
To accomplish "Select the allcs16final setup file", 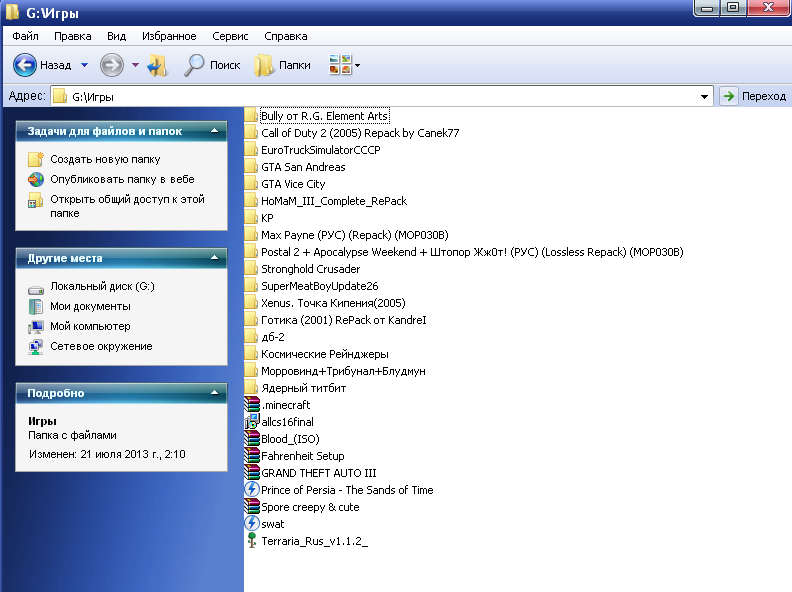I will coord(279,422).
